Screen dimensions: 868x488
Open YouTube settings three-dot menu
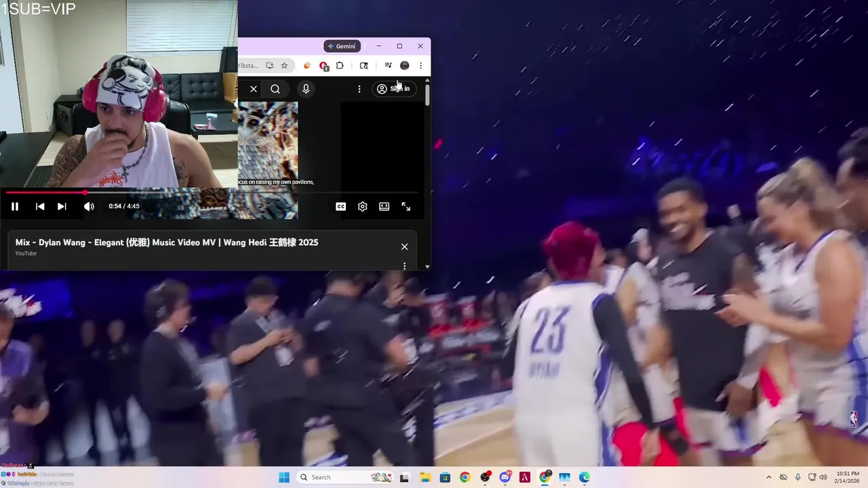[359, 89]
